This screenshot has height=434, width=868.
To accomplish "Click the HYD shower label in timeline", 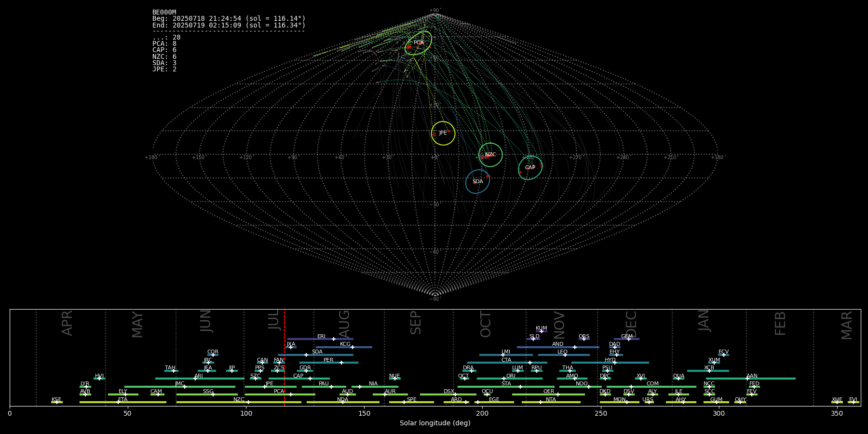I will [x=610, y=360].
